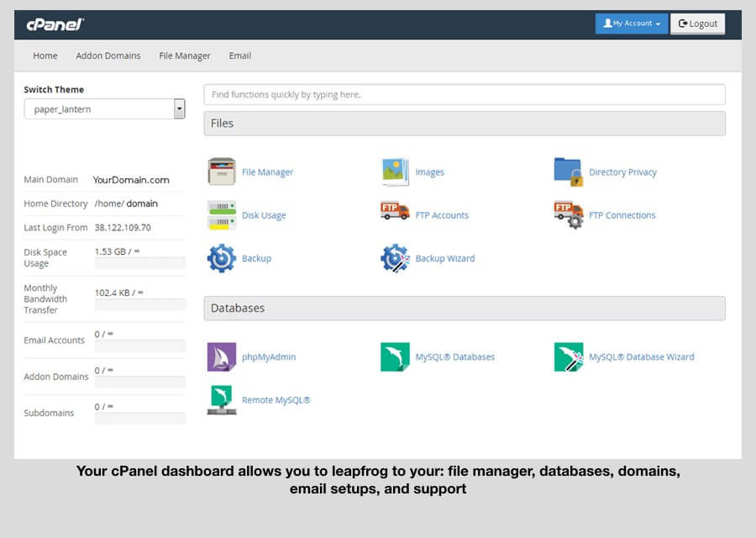Follow the File Manager text link
Viewport: 756px width, 538px height.
(268, 171)
